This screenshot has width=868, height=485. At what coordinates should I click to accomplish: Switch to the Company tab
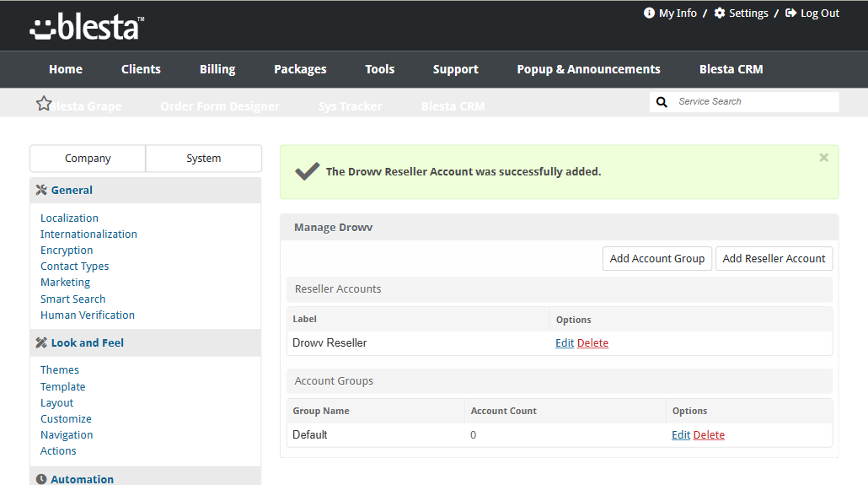(88, 159)
